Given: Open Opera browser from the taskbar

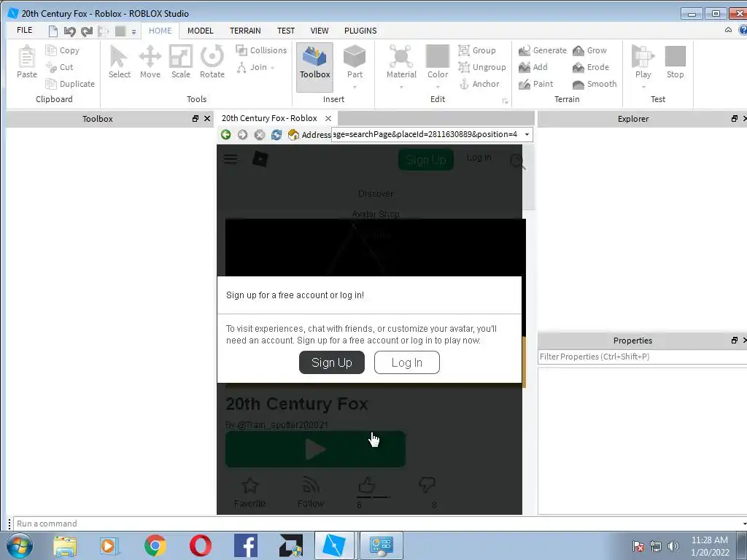Looking at the screenshot, I should pos(200,545).
